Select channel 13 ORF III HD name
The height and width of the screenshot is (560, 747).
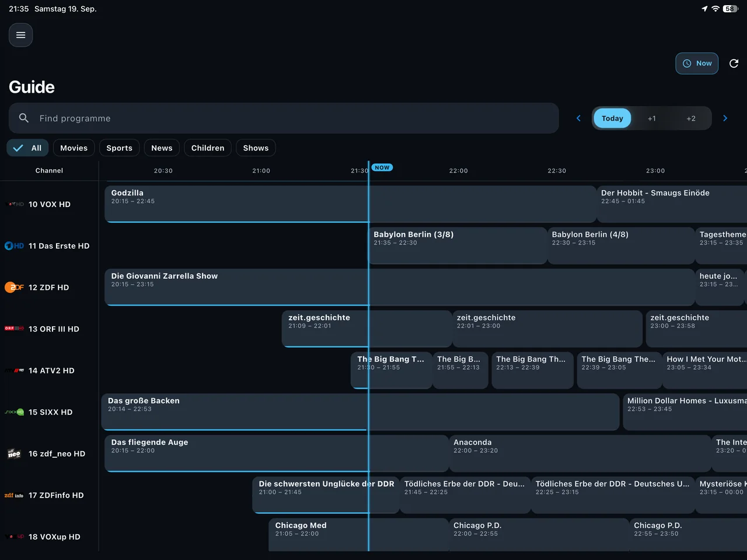coord(54,329)
